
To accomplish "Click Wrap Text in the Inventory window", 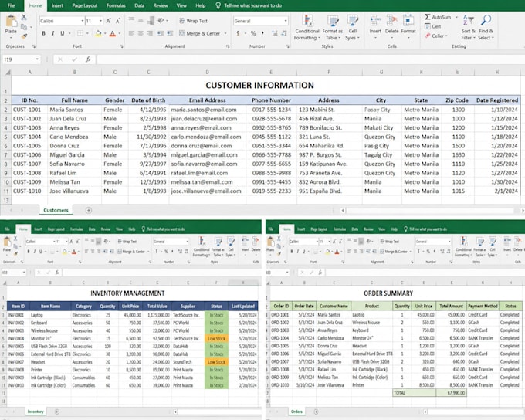I will [x=127, y=241].
